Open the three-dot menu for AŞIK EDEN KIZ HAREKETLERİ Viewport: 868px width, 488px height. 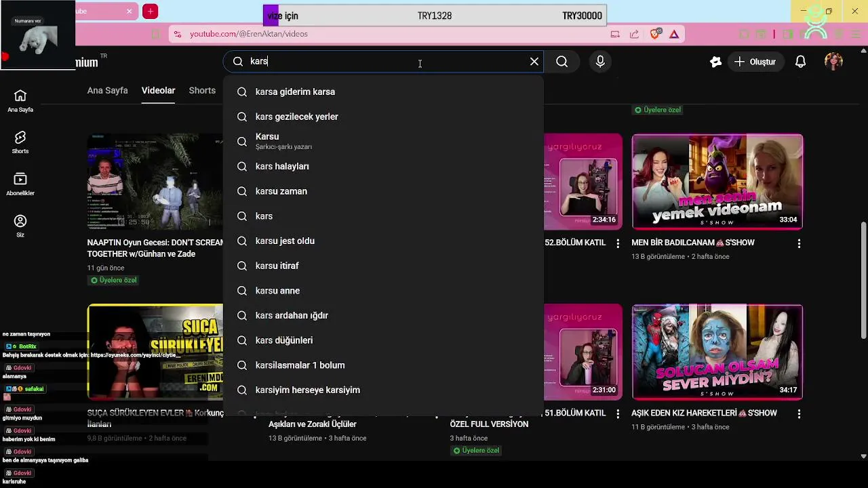(799, 413)
